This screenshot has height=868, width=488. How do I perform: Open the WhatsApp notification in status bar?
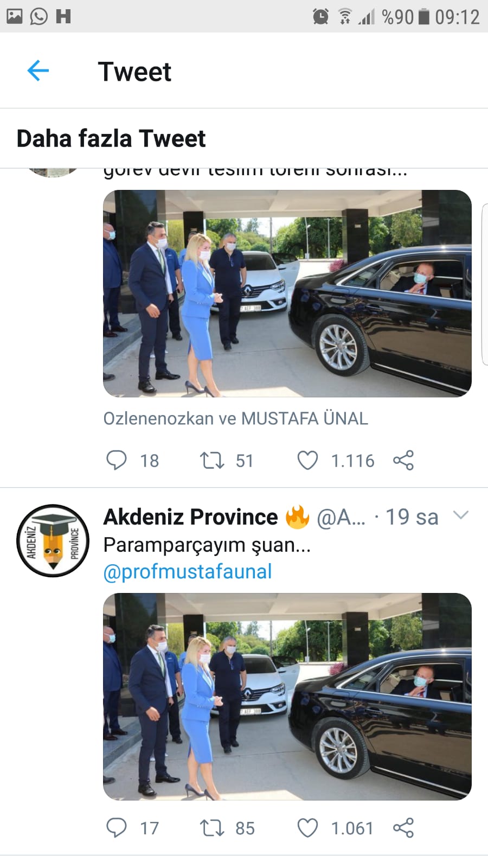(x=38, y=16)
